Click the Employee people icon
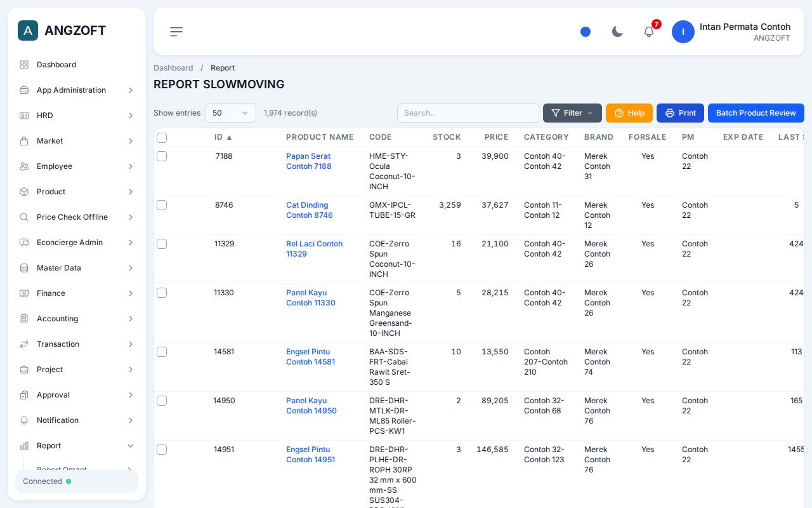Screen dimensions: 812x508 pos(24,166)
